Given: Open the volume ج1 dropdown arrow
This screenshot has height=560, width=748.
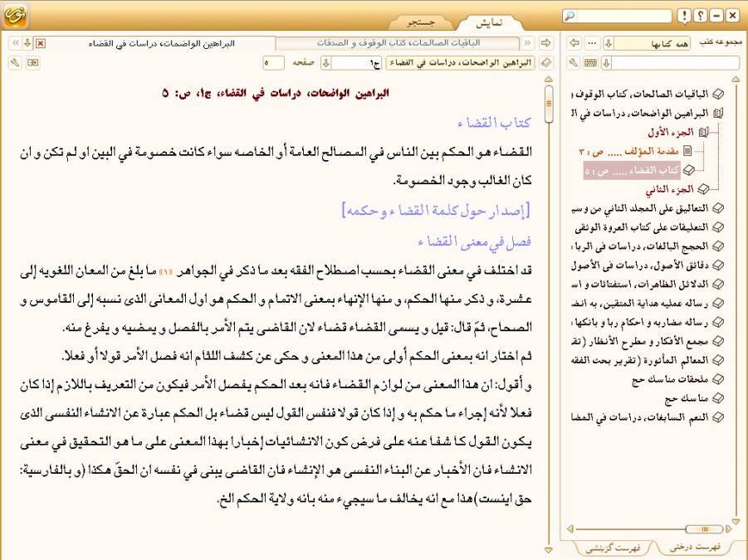Looking at the screenshot, I should [326, 63].
